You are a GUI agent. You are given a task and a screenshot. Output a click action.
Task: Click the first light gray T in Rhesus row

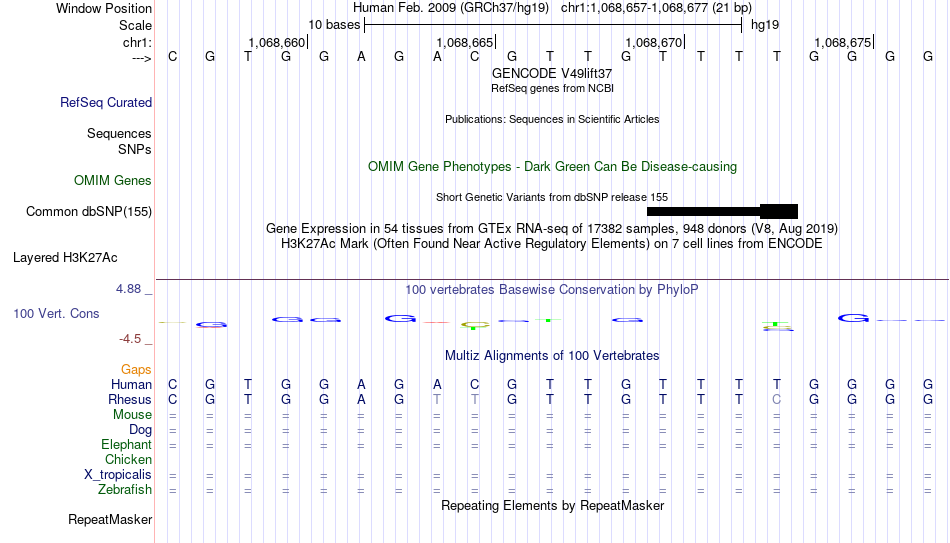coord(437,400)
